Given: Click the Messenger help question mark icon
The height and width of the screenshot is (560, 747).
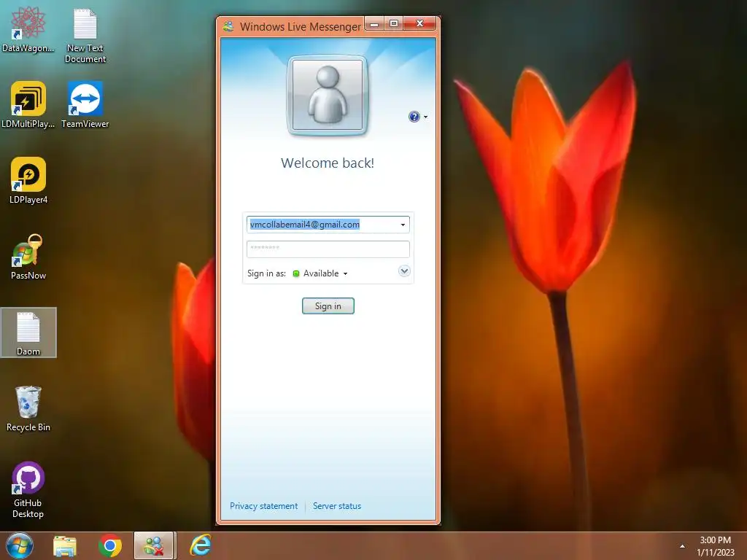Looking at the screenshot, I should (414, 117).
